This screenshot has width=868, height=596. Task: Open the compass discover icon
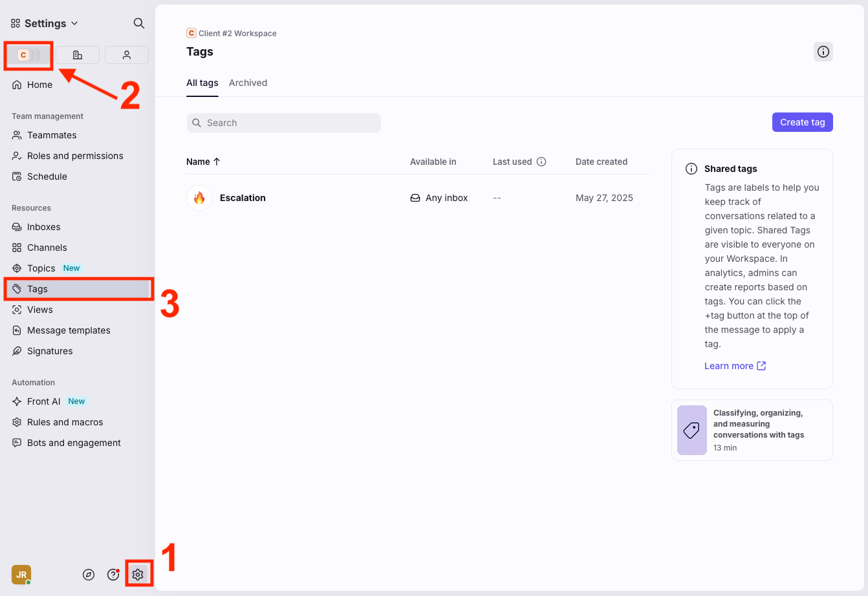click(x=89, y=575)
